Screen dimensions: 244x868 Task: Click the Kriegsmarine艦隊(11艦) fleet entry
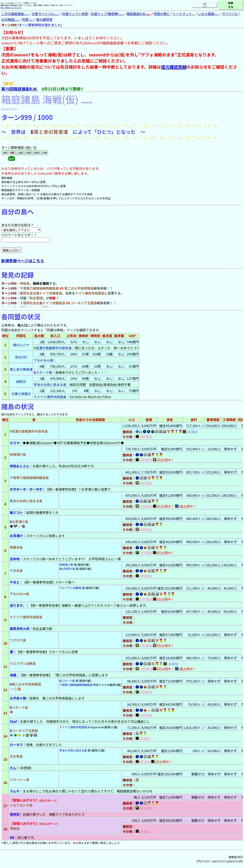pyautogui.click(x=88, y=727)
